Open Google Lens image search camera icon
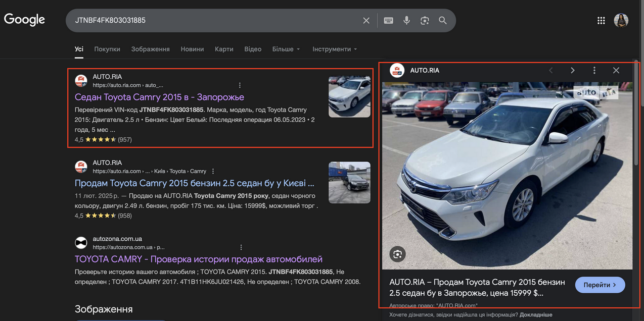 click(x=425, y=20)
